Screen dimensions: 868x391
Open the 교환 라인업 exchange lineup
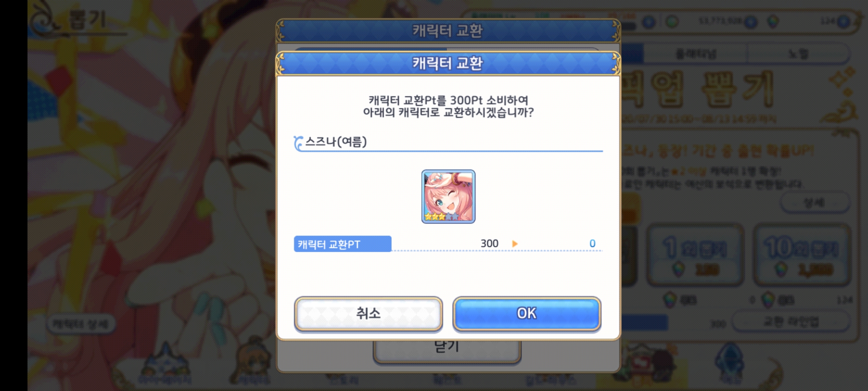pos(791,322)
